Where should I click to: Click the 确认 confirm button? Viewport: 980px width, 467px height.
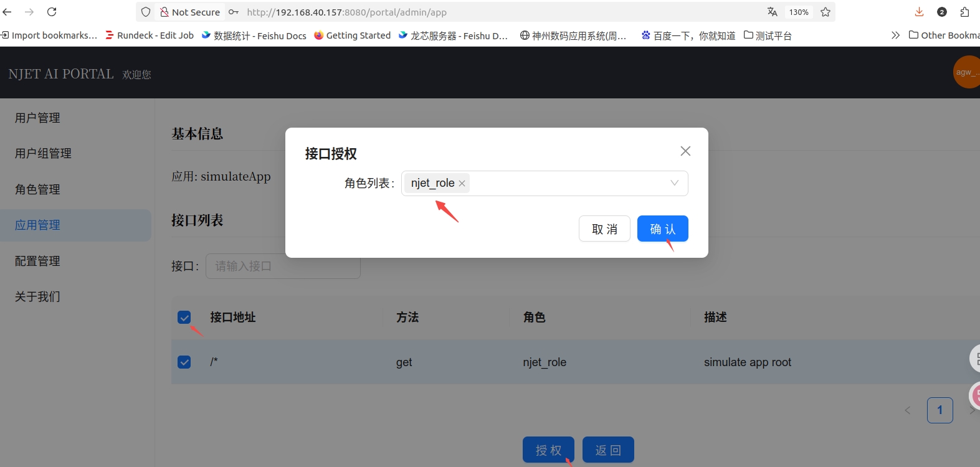click(x=662, y=229)
